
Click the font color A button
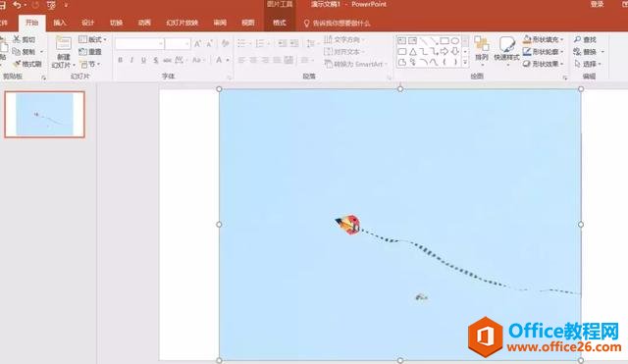click(219, 60)
